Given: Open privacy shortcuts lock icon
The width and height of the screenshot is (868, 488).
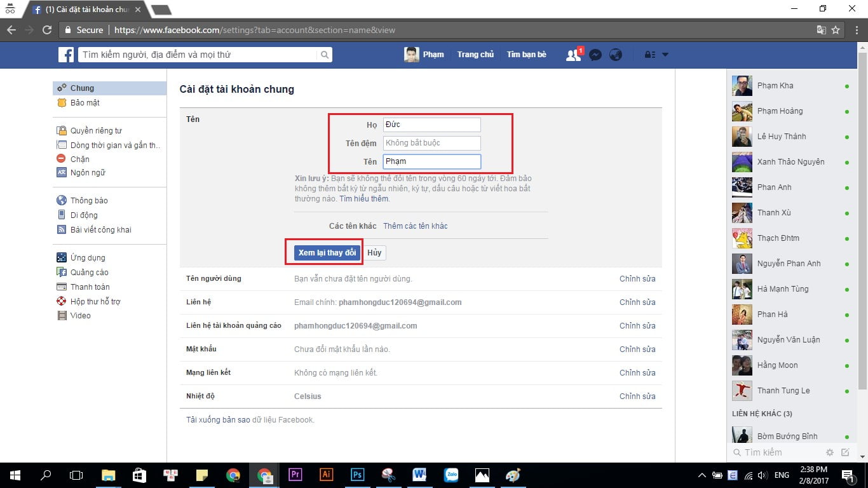Looking at the screenshot, I should point(649,55).
